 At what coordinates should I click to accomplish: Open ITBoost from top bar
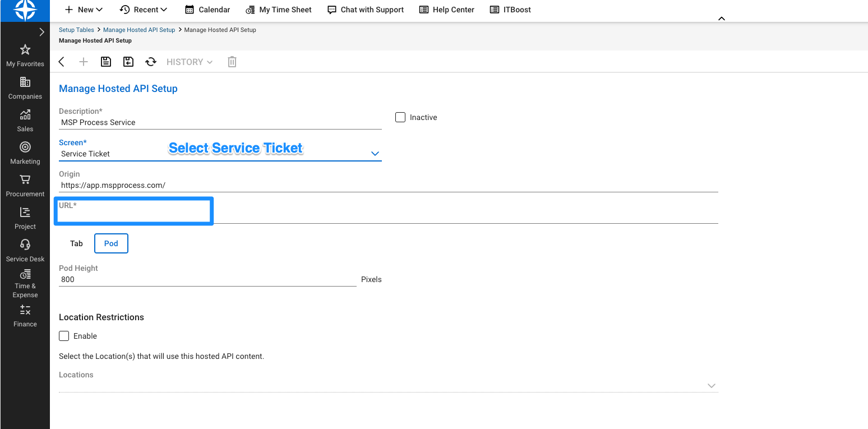pyautogui.click(x=510, y=10)
